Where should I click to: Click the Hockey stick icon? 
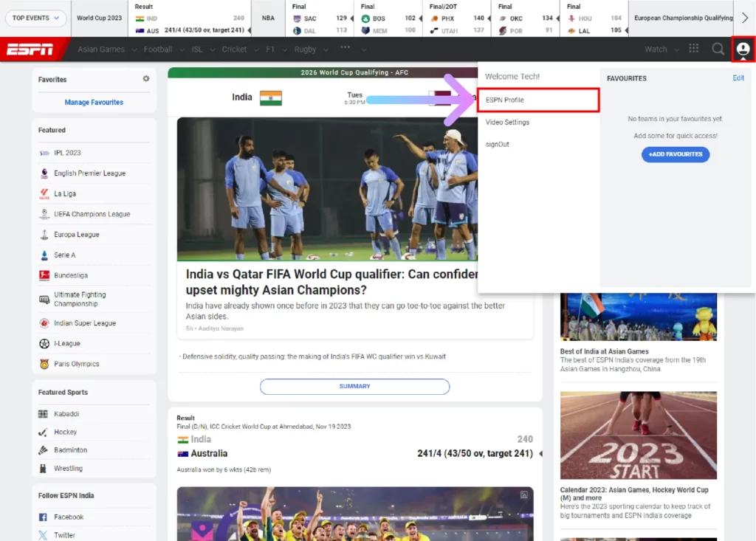tap(44, 432)
